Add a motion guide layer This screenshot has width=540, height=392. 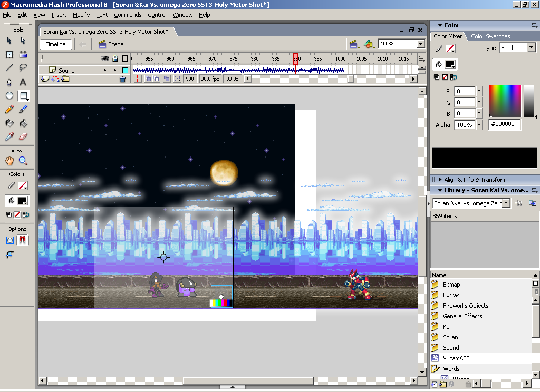coord(55,79)
